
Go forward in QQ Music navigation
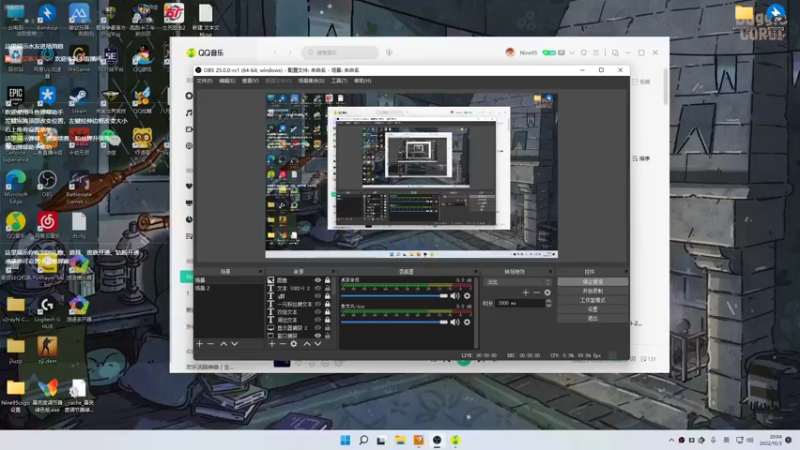[x=290, y=53]
